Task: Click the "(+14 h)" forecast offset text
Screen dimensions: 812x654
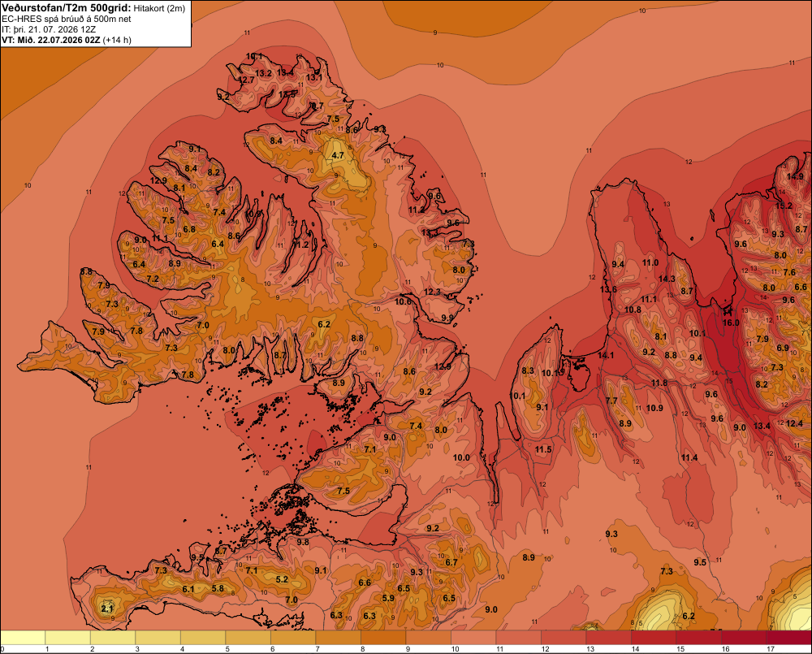Action: coord(117,40)
